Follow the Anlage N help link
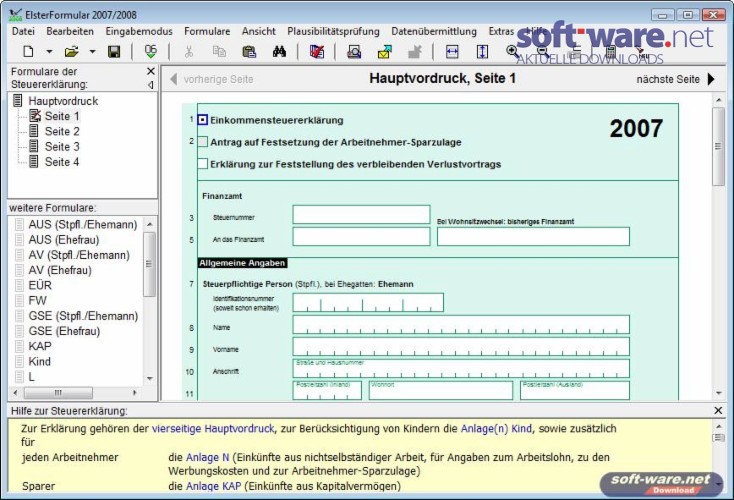Viewport: 734px width, 500px height. click(x=207, y=457)
